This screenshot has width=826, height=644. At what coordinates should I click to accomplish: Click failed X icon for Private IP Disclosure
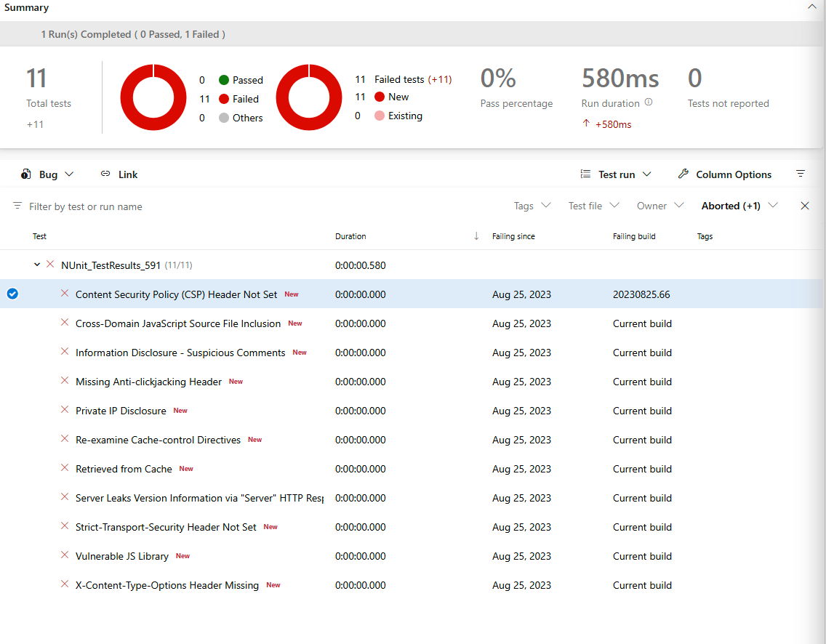[x=64, y=409]
